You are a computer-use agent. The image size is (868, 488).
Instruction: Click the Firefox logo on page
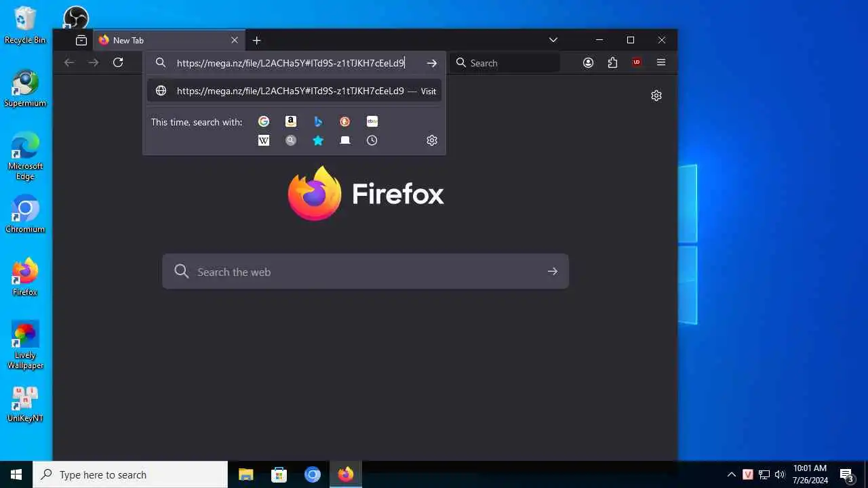point(366,193)
